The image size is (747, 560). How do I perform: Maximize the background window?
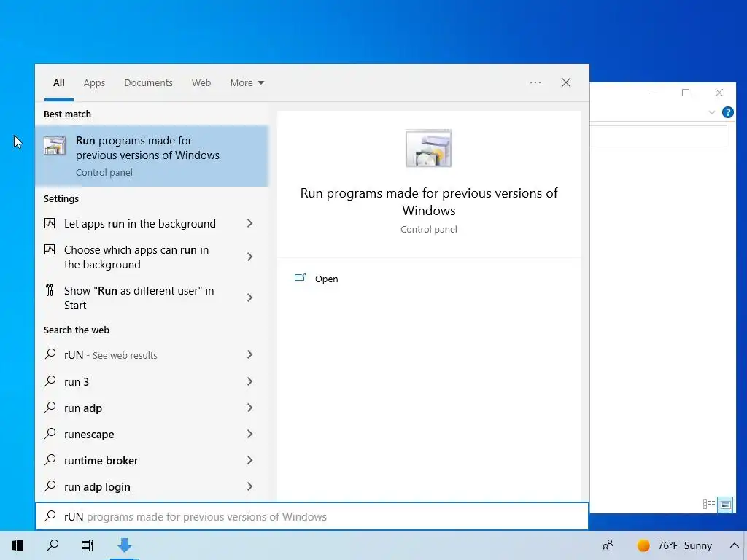(x=686, y=93)
